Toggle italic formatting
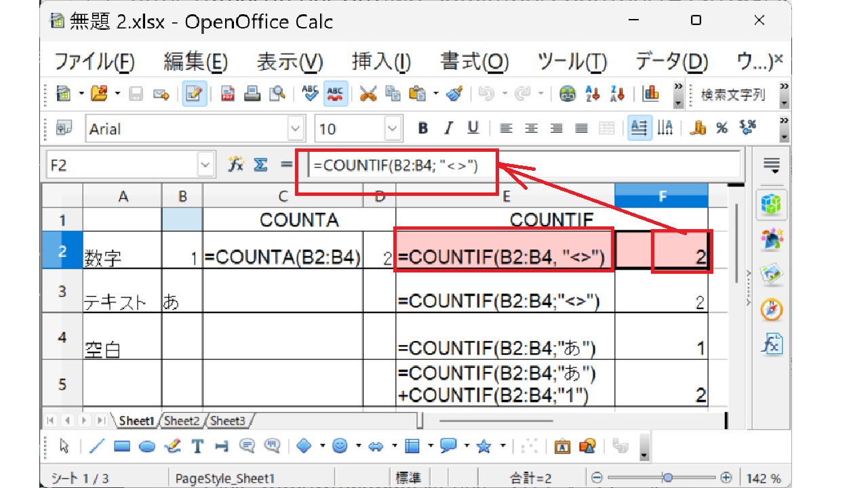 coord(448,128)
